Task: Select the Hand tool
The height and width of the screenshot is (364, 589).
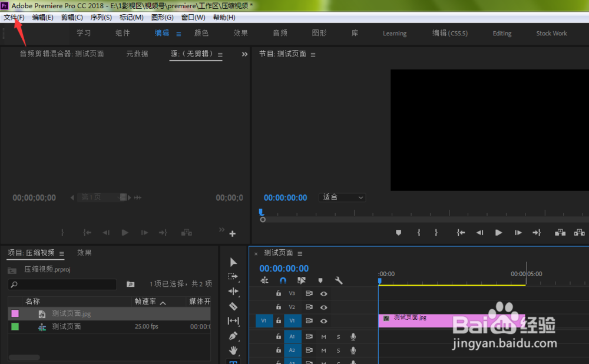Action: 233,350
